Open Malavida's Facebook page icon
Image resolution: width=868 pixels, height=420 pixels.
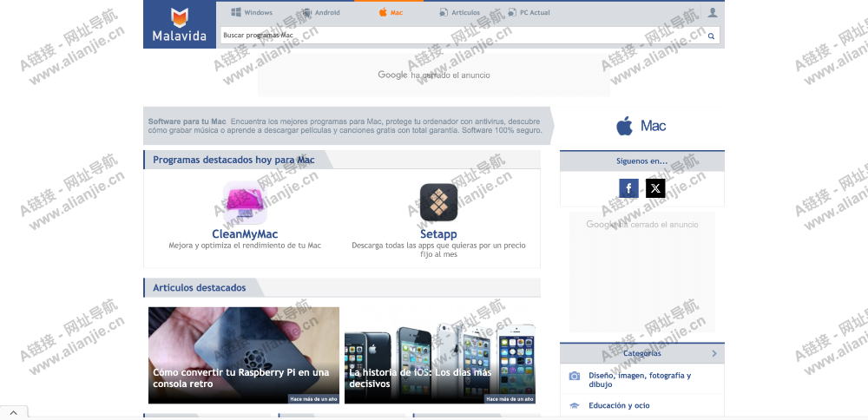tap(628, 188)
